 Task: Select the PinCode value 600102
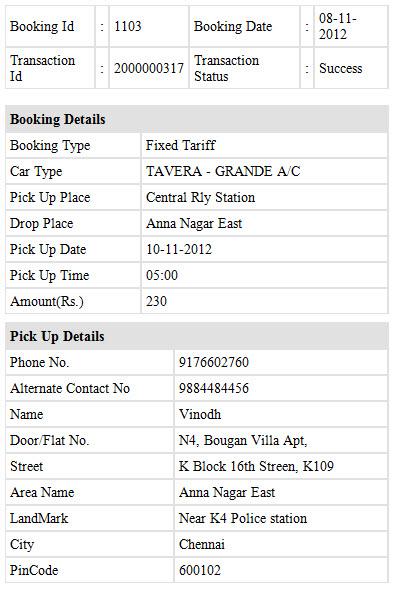[x=200, y=570]
